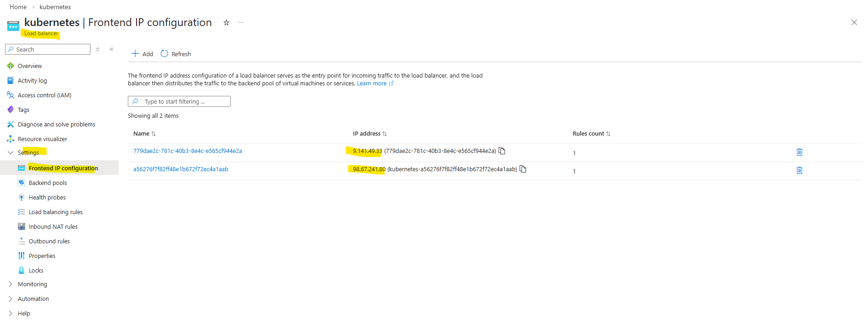The height and width of the screenshot is (336, 868).
Task: Favorite this page with the star icon
Action: [226, 22]
